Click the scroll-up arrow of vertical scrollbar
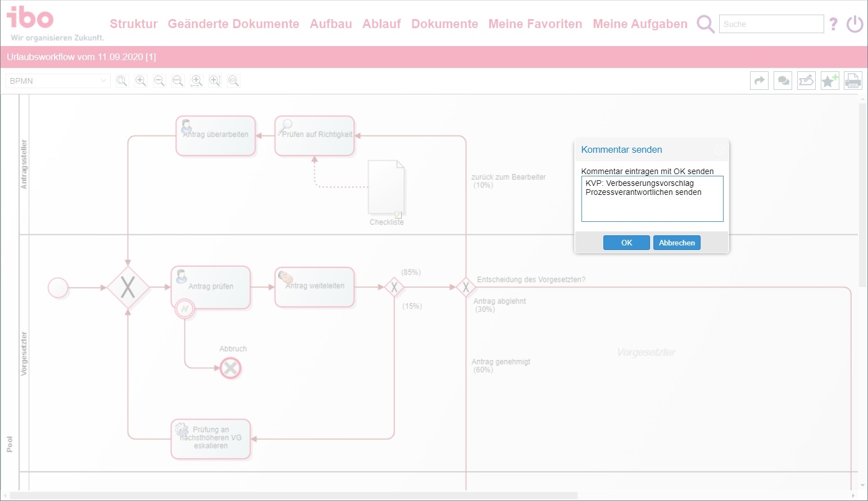Viewport: 868px width, 501px height. (864, 99)
